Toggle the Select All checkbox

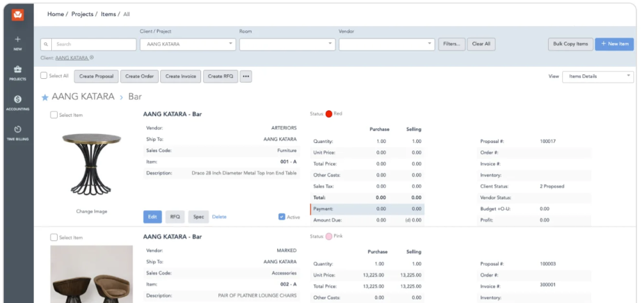coord(44,76)
